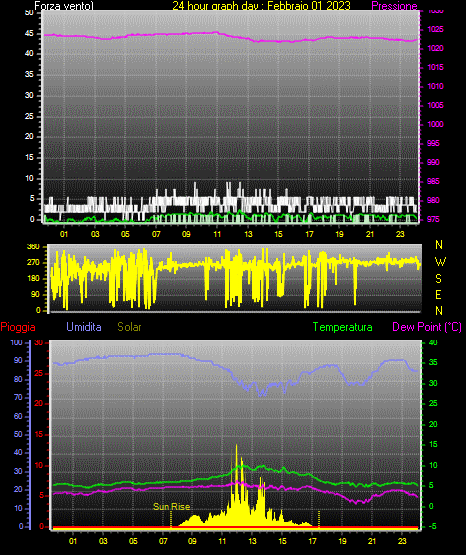The height and width of the screenshot is (555, 466).
Task: Click the -5 temperature axis value
Action: click(432, 526)
